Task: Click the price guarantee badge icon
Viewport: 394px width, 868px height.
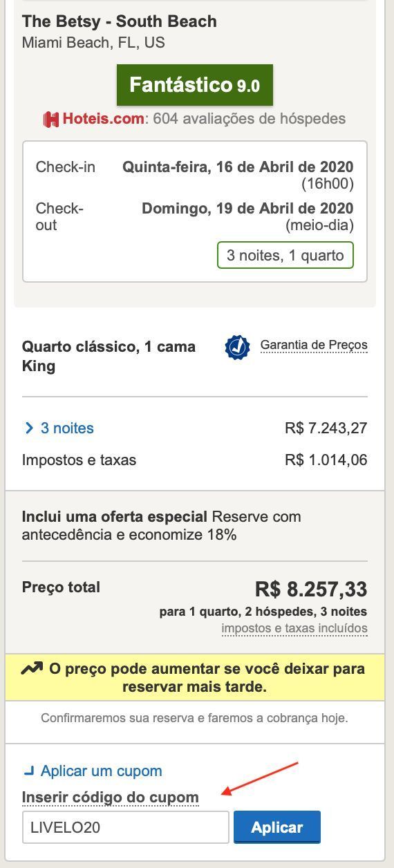Action: [x=237, y=348]
